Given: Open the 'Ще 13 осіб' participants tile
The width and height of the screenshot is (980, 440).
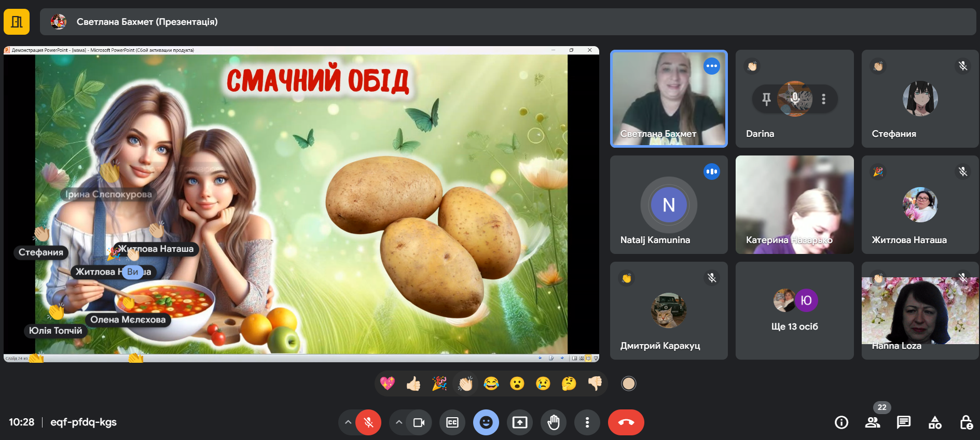Looking at the screenshot, I should pos(794,310).
